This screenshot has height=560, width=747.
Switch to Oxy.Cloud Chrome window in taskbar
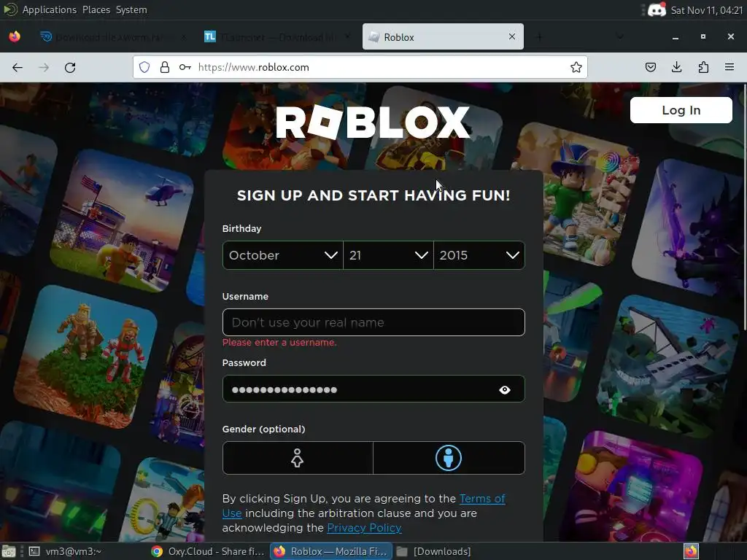point(208,551)
